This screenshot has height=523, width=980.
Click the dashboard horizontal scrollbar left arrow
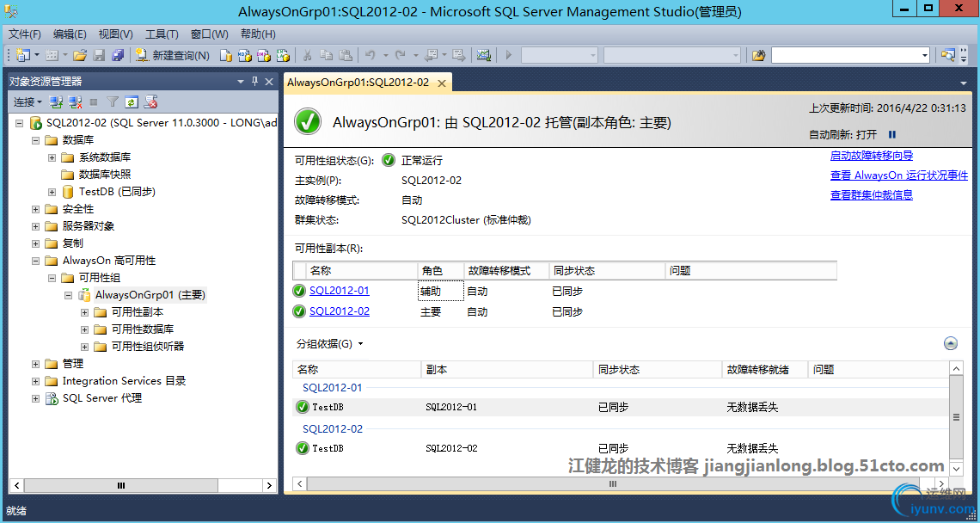click(x=300, y=483)
